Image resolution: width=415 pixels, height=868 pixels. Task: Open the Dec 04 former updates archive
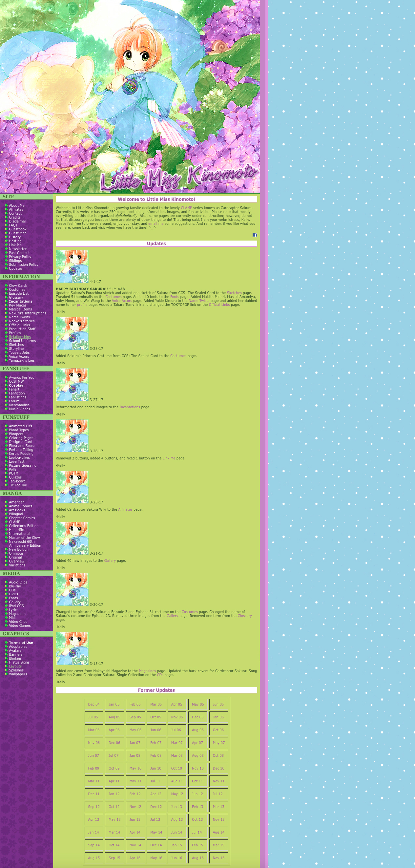tap(93, 705)
